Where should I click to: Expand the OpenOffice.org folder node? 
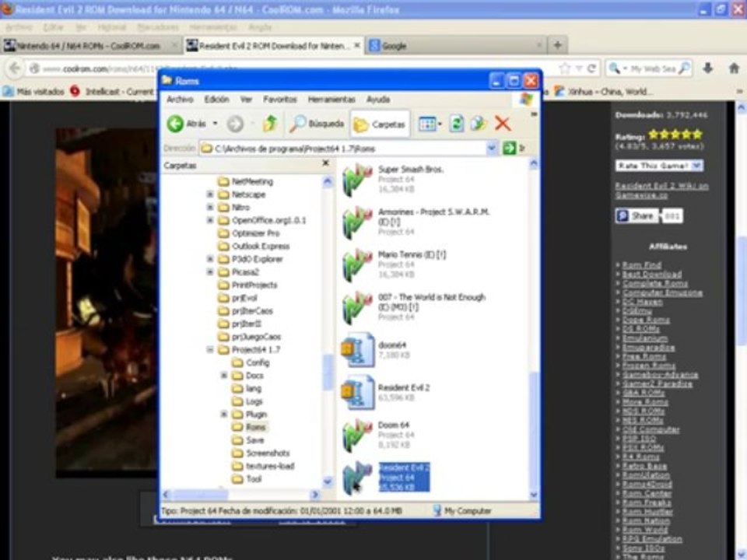(209, 220)
